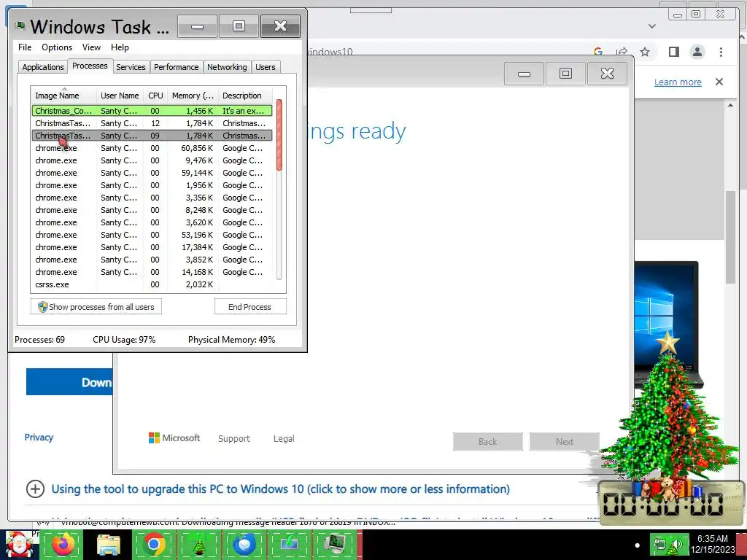Select the chrome.exe row using 17,384 K

pos(152,246)
